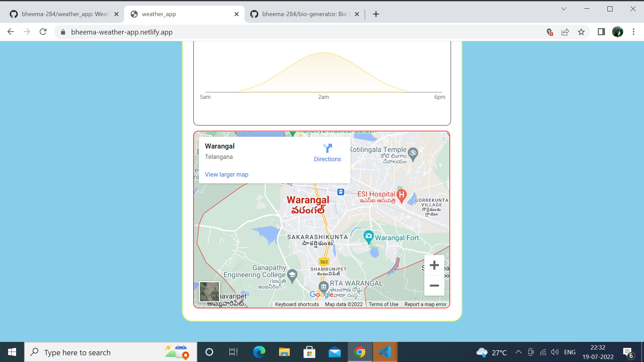Click the RTA Warangal marker
The width and height of the screenshot is (644, 362).
point(323,287)
